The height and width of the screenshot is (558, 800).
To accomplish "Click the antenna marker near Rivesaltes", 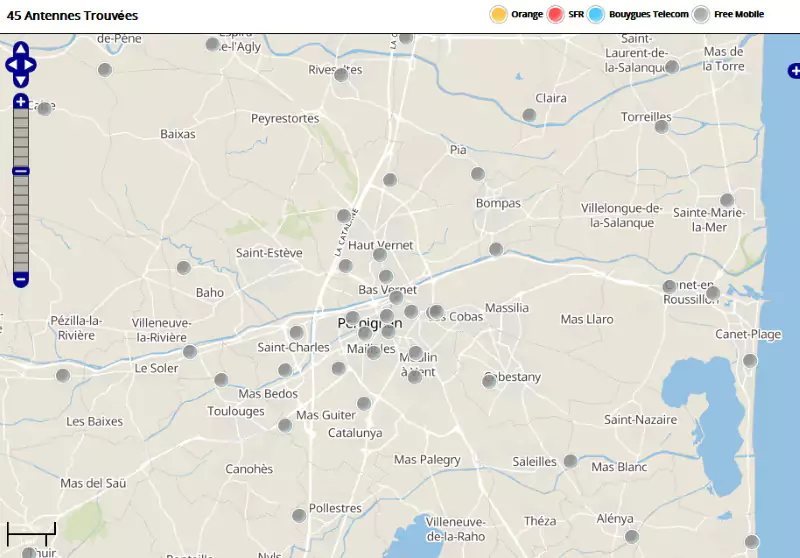I will point(341,75).
